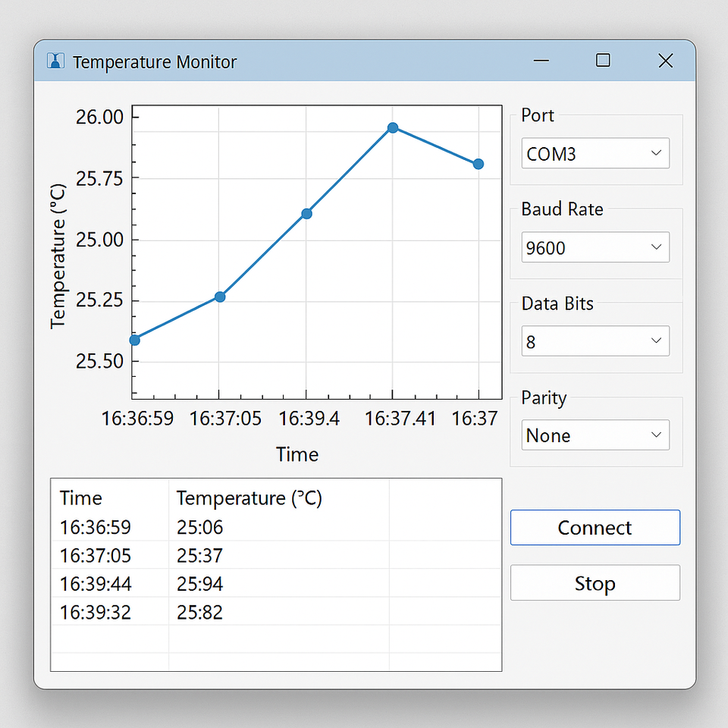Click the Temperature (°C) y-axis title
This screenshot has height=728, width=728.
click(x=58, y=256)
